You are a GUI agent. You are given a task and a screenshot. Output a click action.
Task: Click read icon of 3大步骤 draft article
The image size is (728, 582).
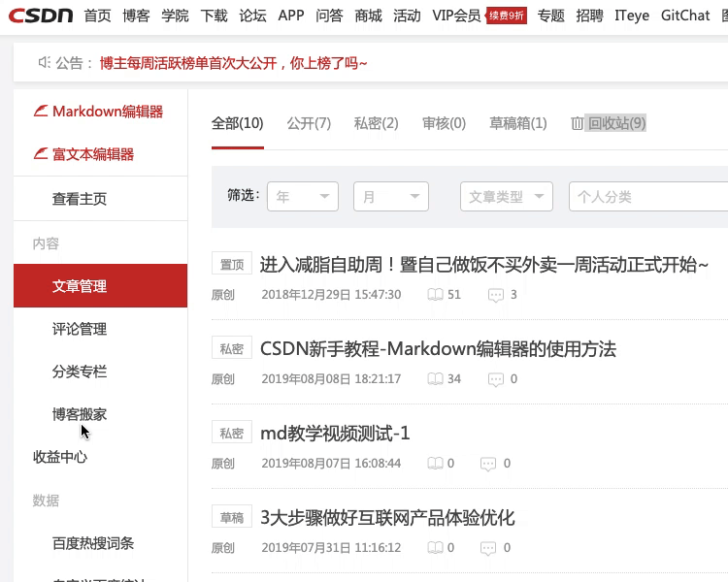coord(435,548)
